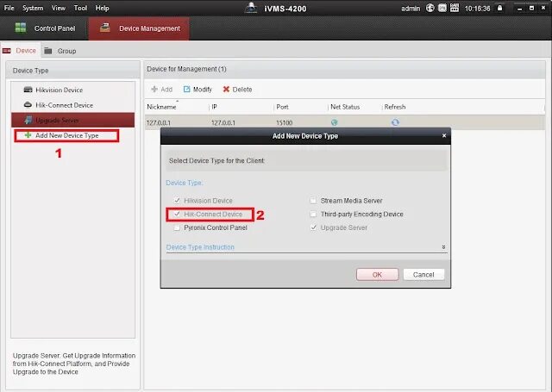Click the red Device tab icon
The image size is (552, 392).
pyautogui.click(x=7, y=51)
